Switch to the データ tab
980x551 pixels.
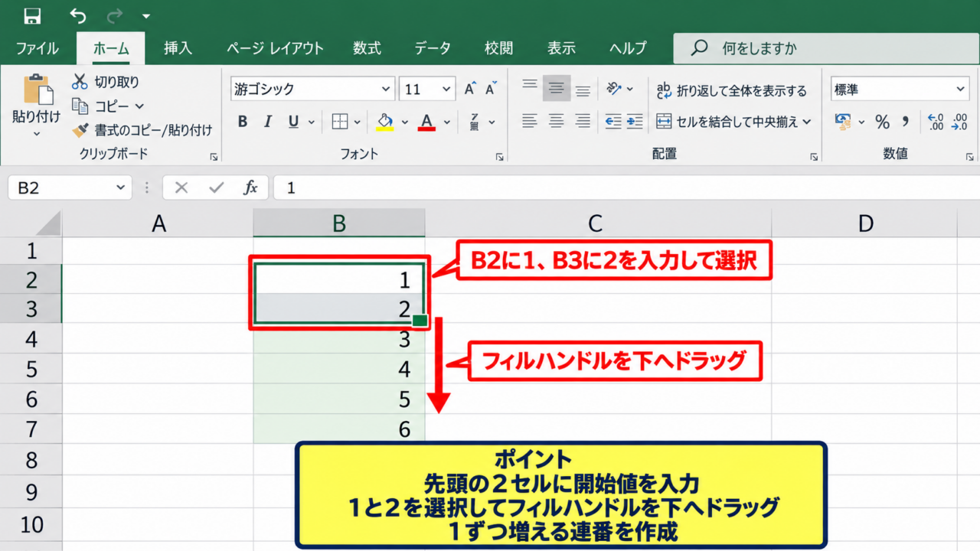click(433, 48)
